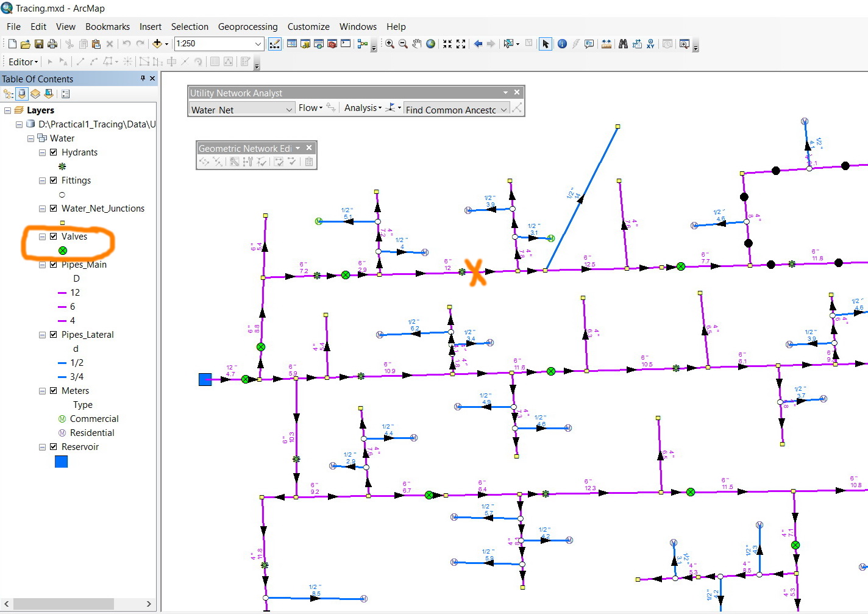
Task: Select the Zoom In tool
Action: tap(390, 44)
